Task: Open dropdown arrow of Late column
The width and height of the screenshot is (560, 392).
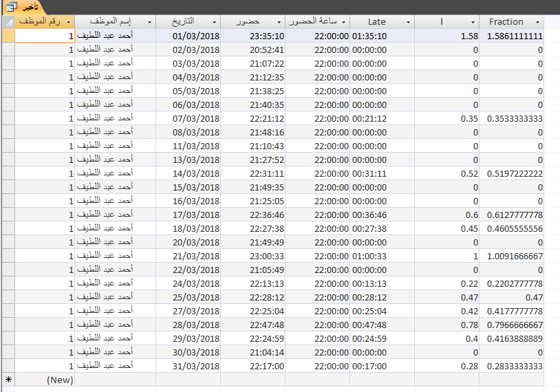Action: (x=408, y=22)
